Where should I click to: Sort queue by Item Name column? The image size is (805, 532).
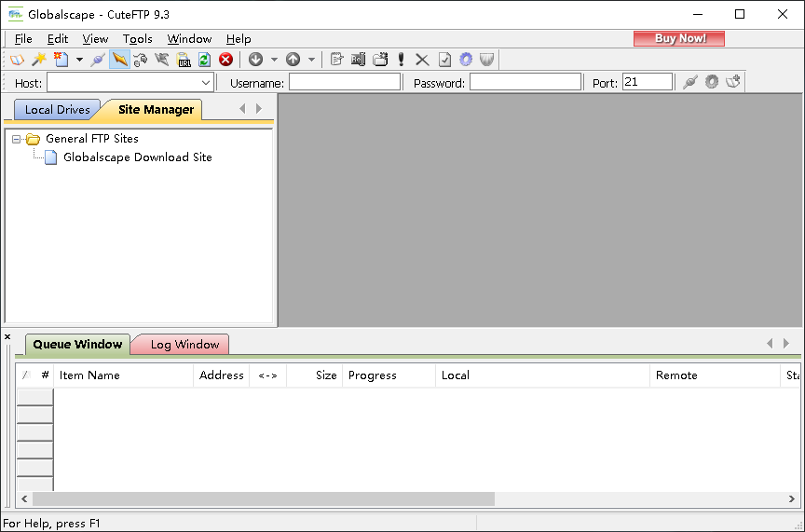[124, 375]
